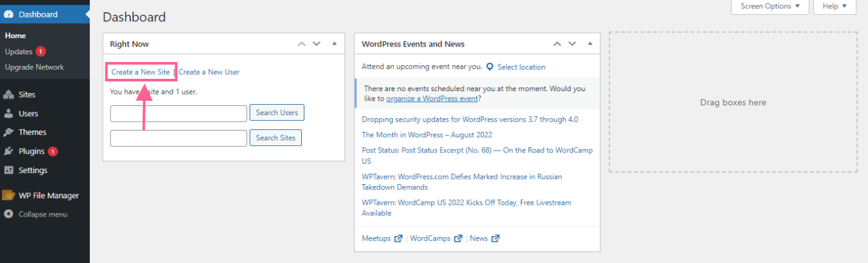Viewport: 868px width, 263px height.
Task: Click the Themes paintbrush icon
Action: 8,132
